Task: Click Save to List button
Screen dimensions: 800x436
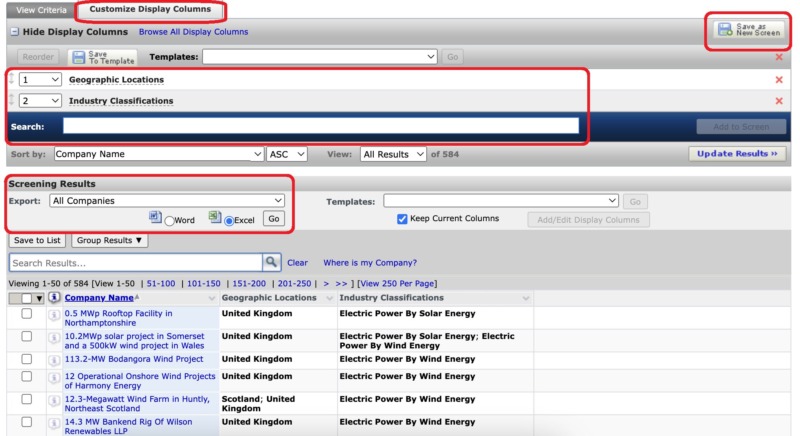Action: (37, 240)
